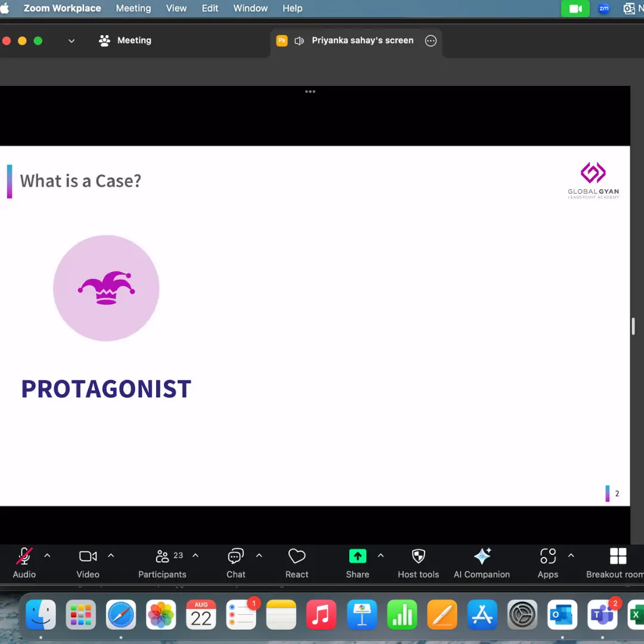Launch AI Companion
The height and width of the screenshot is (644, 644).
point(482,562)
